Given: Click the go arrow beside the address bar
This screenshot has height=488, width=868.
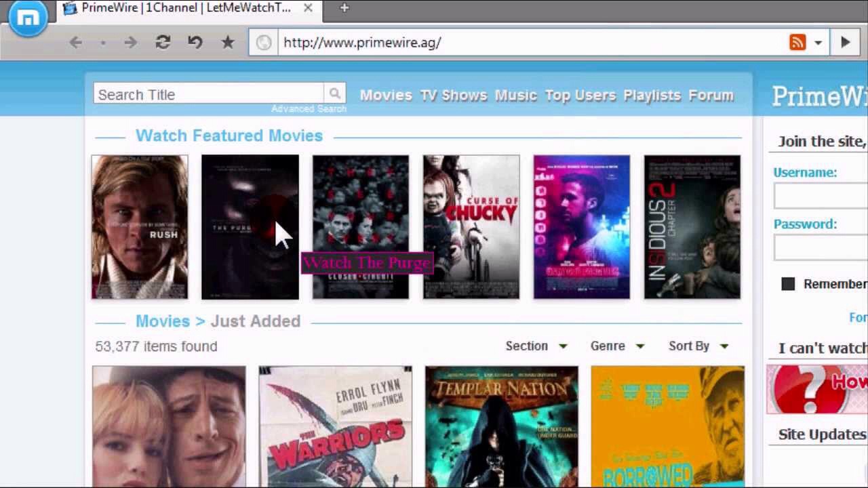Looking at the screenshot, I should click(x=845, y=43).
